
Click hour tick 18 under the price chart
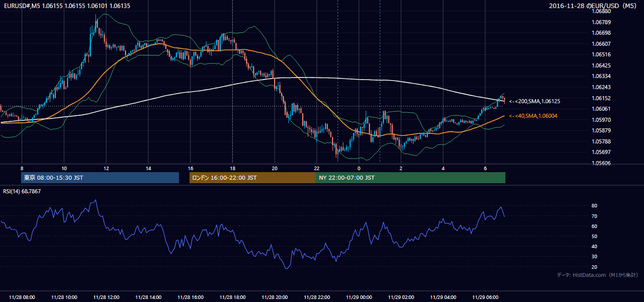(232, 168)
